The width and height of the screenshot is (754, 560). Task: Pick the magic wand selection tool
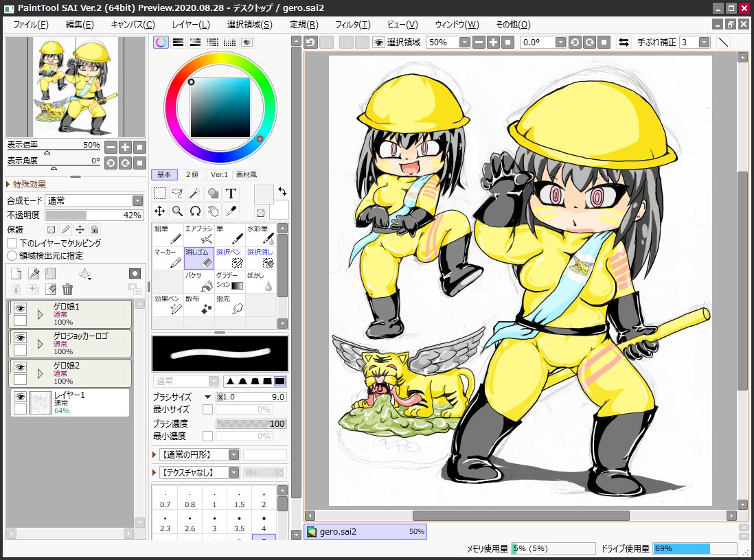click(x=195, y=194)
